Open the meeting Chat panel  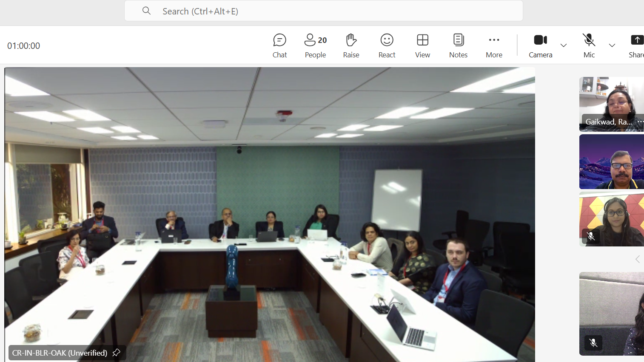279,45
